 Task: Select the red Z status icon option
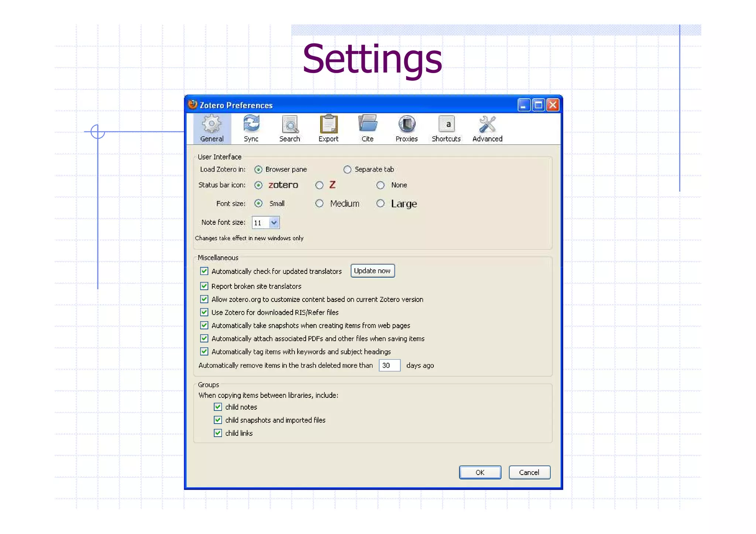[x=319, y=185]
